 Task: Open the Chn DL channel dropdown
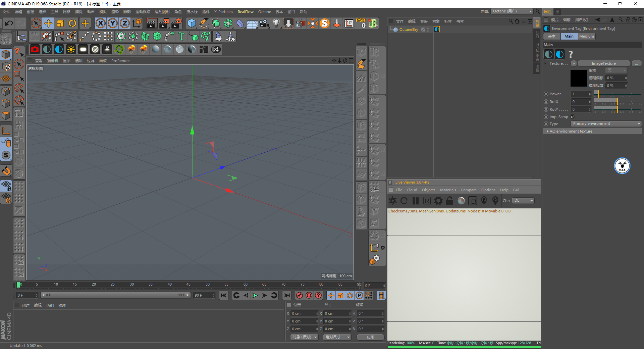point(524,201)
